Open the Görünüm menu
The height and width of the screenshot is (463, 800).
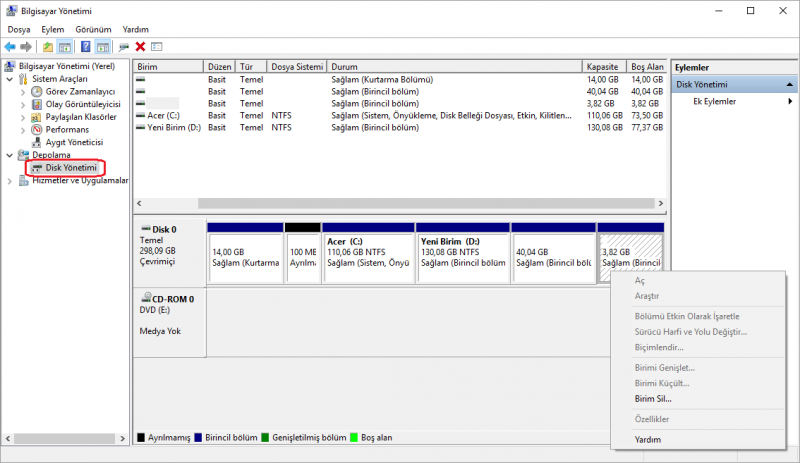(x=93, y=30)
